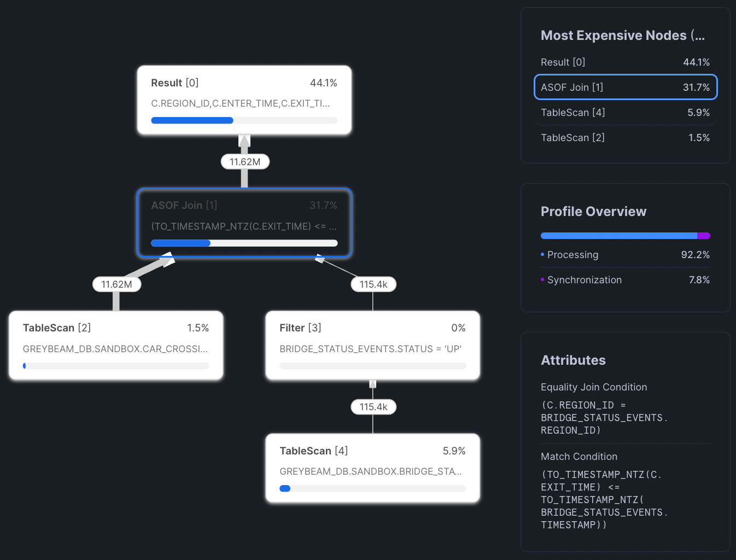Click the Match Condition expression text

point(604,500)
